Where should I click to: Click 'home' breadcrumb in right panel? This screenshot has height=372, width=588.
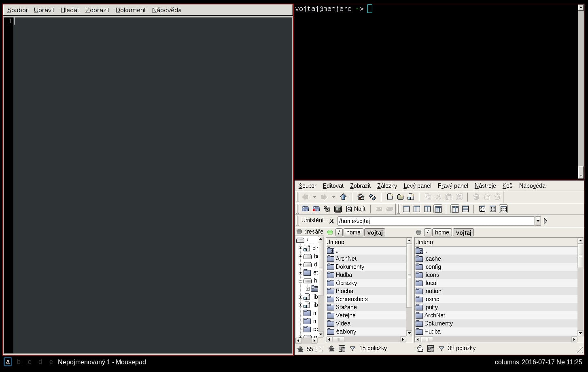442,232
